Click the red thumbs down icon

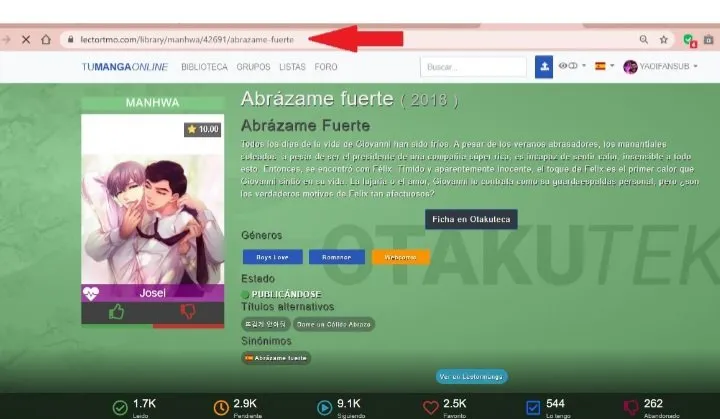pos(188,311)
